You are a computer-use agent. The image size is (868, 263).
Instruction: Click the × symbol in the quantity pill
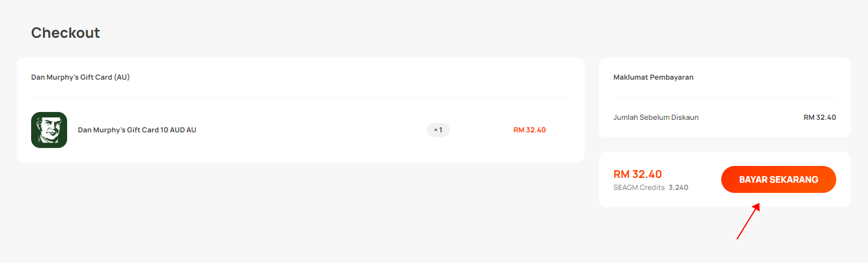(435, 130)
